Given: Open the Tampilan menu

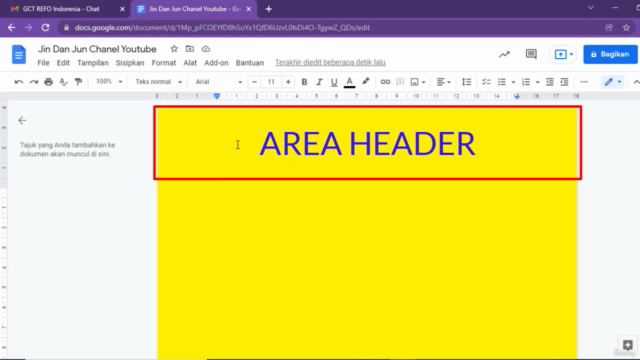Looking at the screenshot, I should point(93,63).
